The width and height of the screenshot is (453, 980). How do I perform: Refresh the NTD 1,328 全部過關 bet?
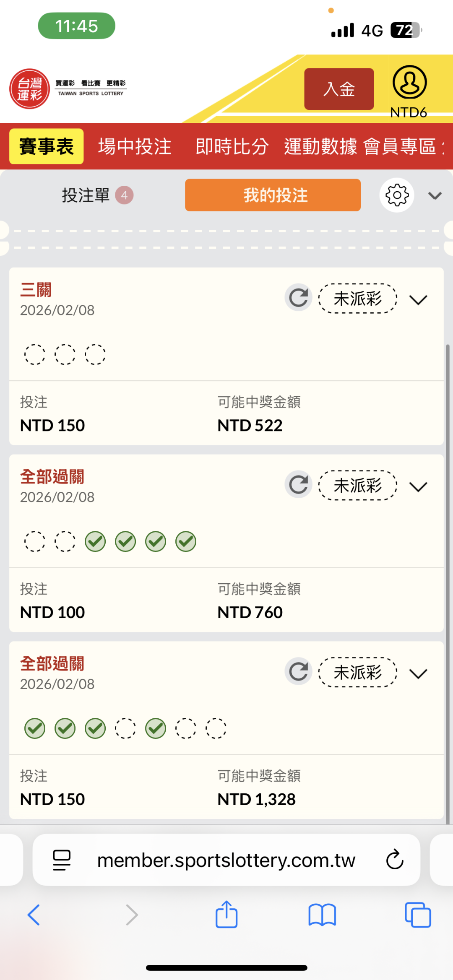click(x=299, y=671)
